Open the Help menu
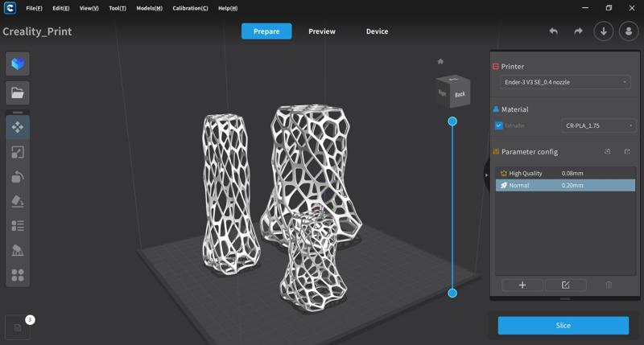 point(228,8)
